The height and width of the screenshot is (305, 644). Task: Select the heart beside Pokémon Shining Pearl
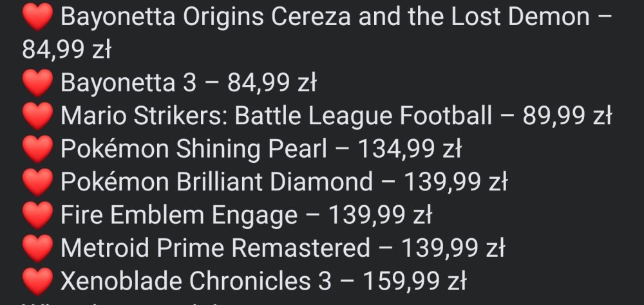[x=37, y=150]
